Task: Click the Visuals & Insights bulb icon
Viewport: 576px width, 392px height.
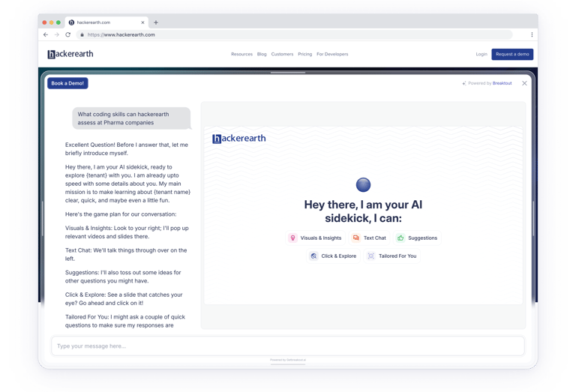Action: tap(292, 238)
